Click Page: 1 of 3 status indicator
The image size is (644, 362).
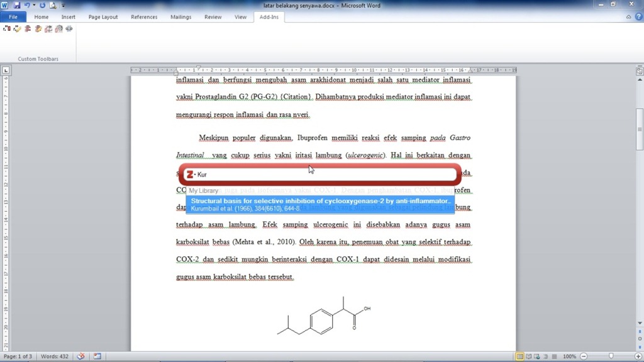pos(18,356)
